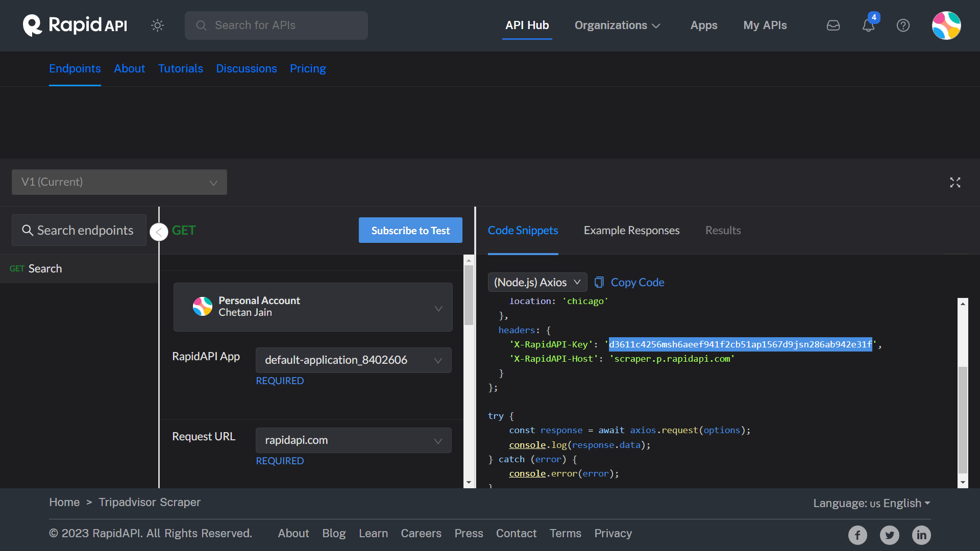Open the Pricing page link
Screen dimensions: 980x551
click(308, 68)
